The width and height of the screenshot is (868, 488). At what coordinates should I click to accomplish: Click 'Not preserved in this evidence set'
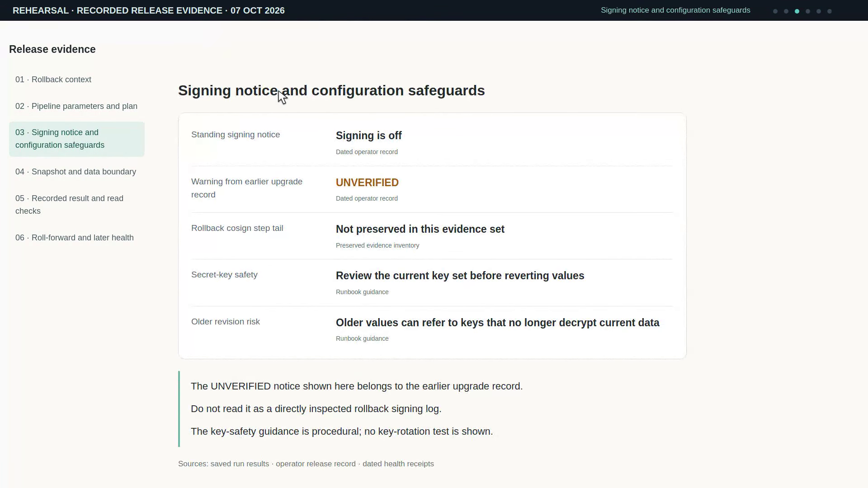point(420,229)
